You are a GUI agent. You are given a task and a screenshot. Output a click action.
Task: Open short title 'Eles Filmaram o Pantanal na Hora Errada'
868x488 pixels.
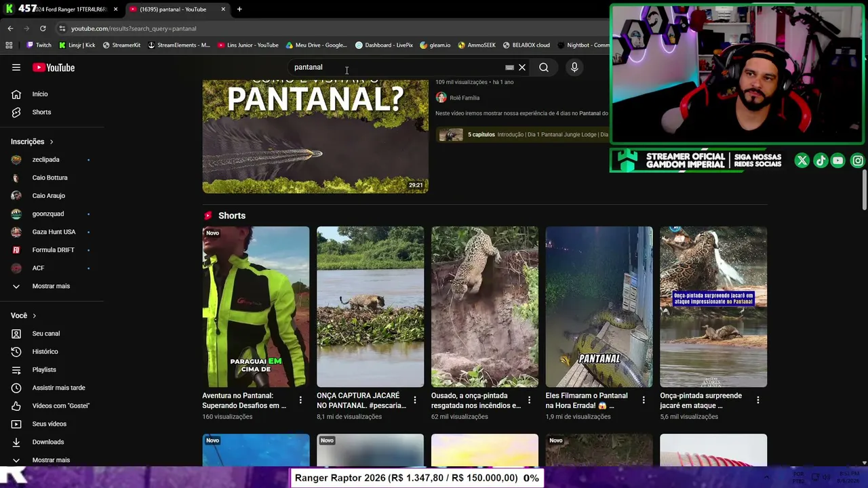(x=587, y=401)
